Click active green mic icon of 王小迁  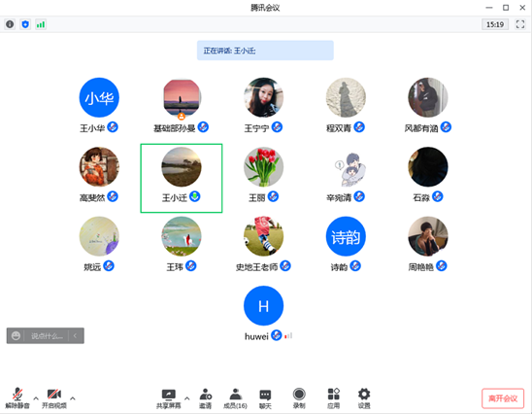click(x=195, y=196)
